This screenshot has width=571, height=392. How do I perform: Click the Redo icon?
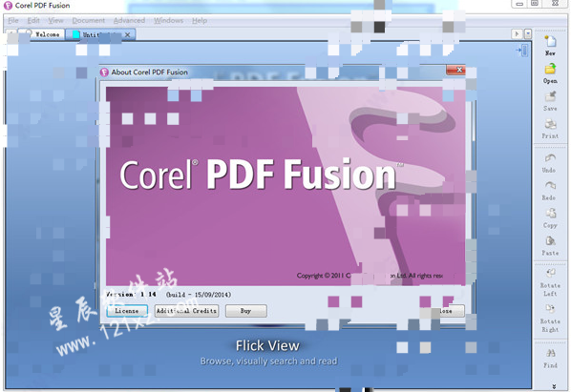pos(550,186)
